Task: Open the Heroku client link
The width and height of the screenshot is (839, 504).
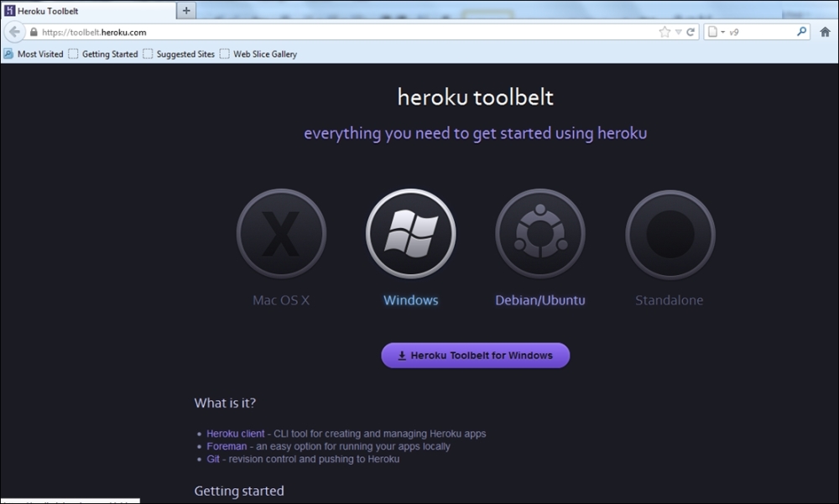Action: 236,434
